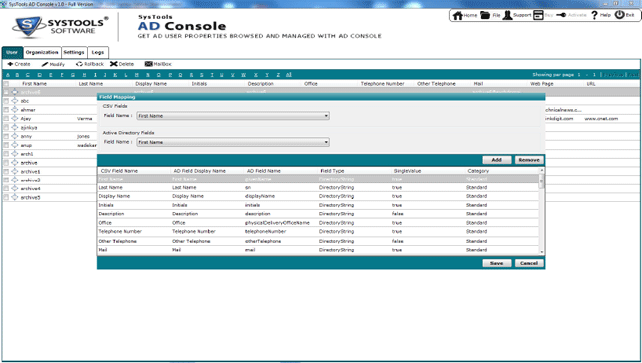Click mapping table scroll-up arrow

[x=541, y=170]
